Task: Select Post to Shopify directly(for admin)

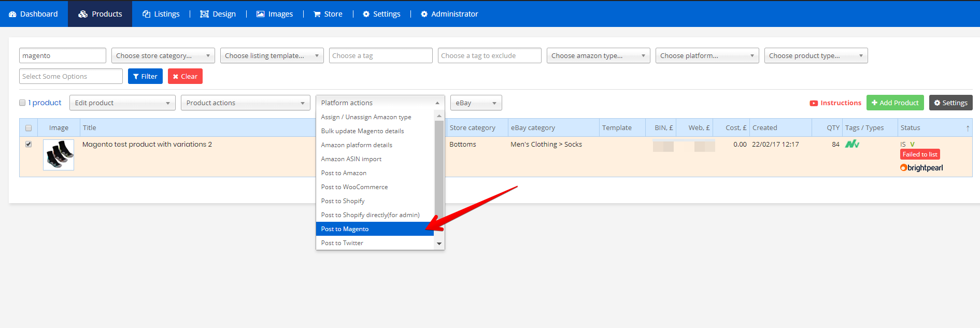Action: [x=375, y=215]
